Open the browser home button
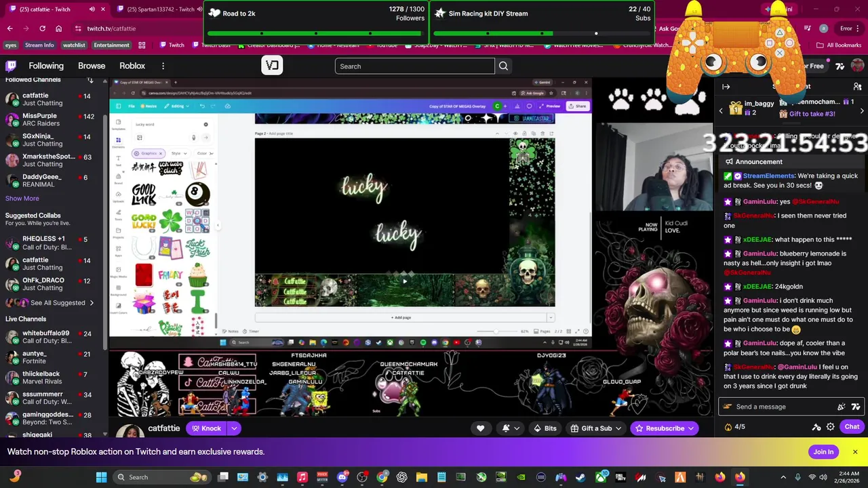Screen dimensions: 868x488 [x=58, y=28]
